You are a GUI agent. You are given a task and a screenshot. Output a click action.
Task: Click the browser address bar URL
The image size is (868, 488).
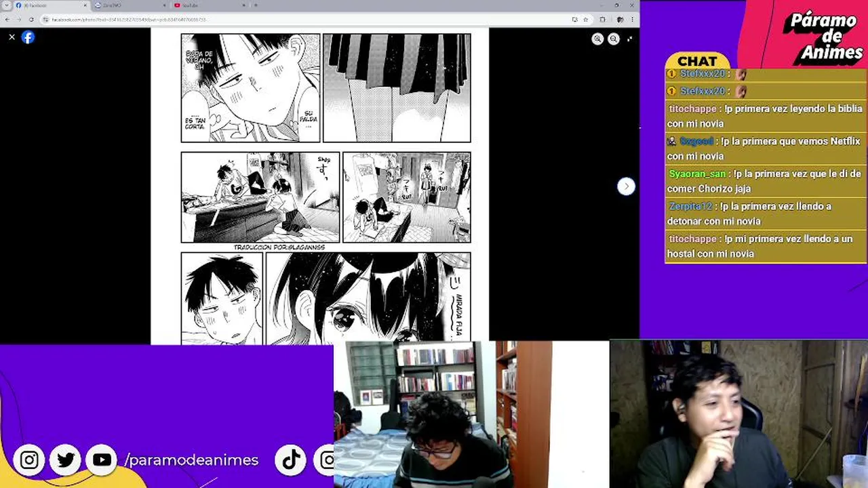pyautogui.click(x=129, y=20)
